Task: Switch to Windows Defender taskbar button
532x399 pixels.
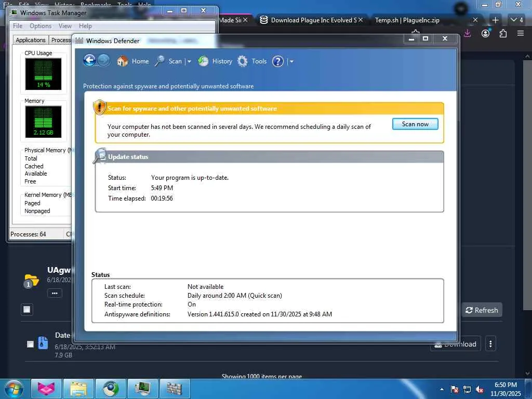Action: coord(175,389)
